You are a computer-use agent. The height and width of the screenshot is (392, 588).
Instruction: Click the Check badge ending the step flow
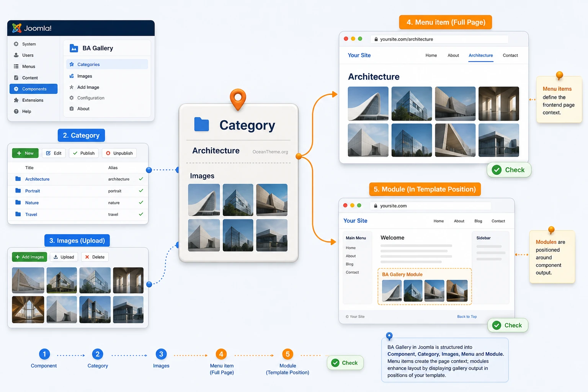[345, 363]
